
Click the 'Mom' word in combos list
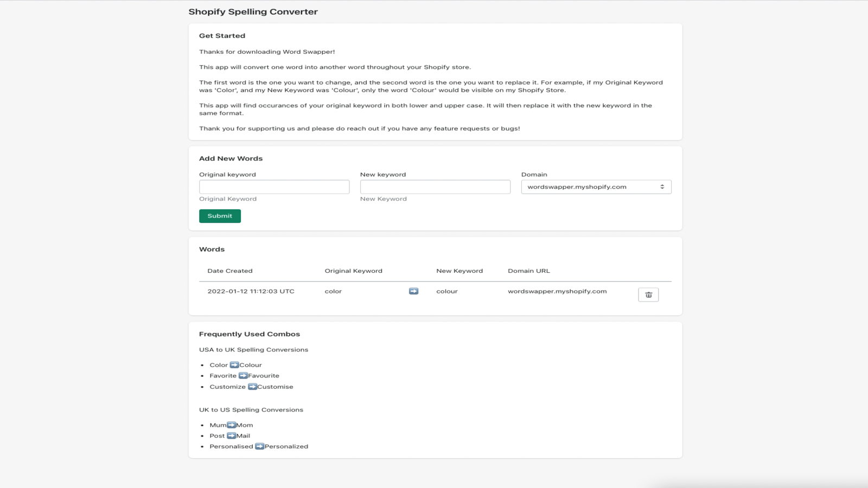click(x=245, y=425)
